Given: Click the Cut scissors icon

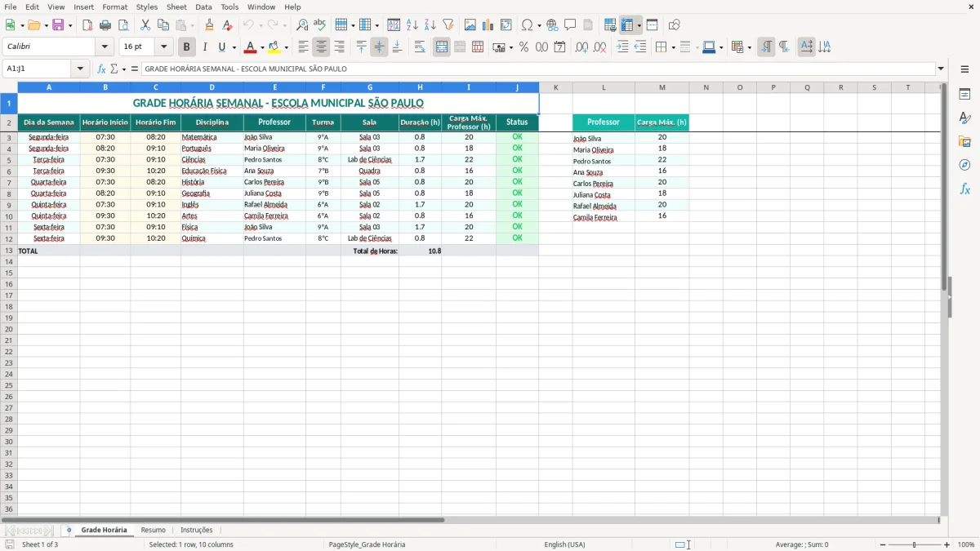Looking at the screenshot, I should click(x=145, y=25).
